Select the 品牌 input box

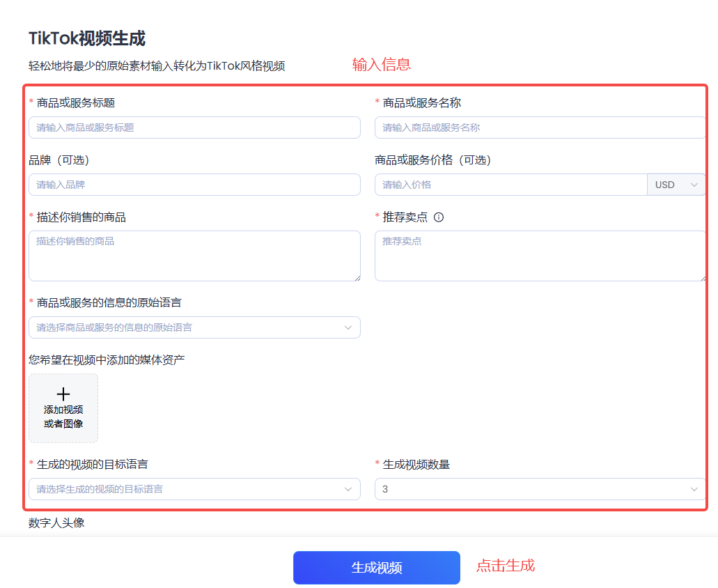[194, 185]
